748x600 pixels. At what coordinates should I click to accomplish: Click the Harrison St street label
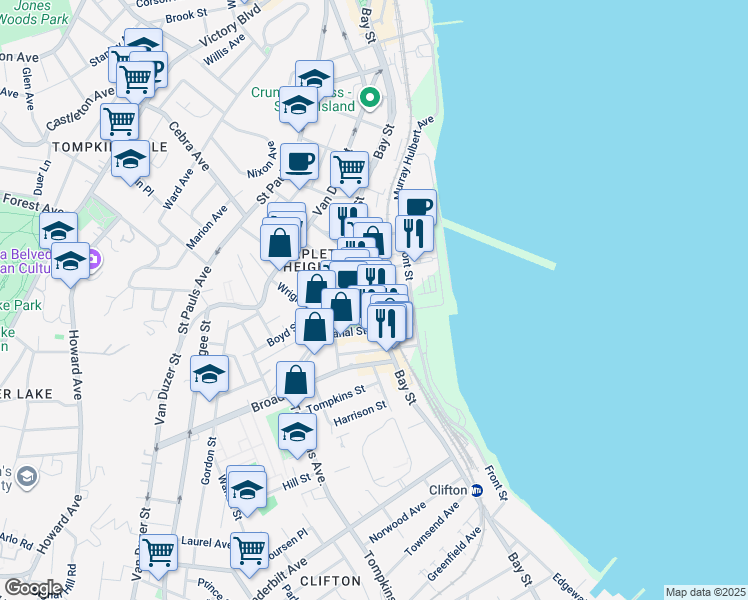pos(360,413)
